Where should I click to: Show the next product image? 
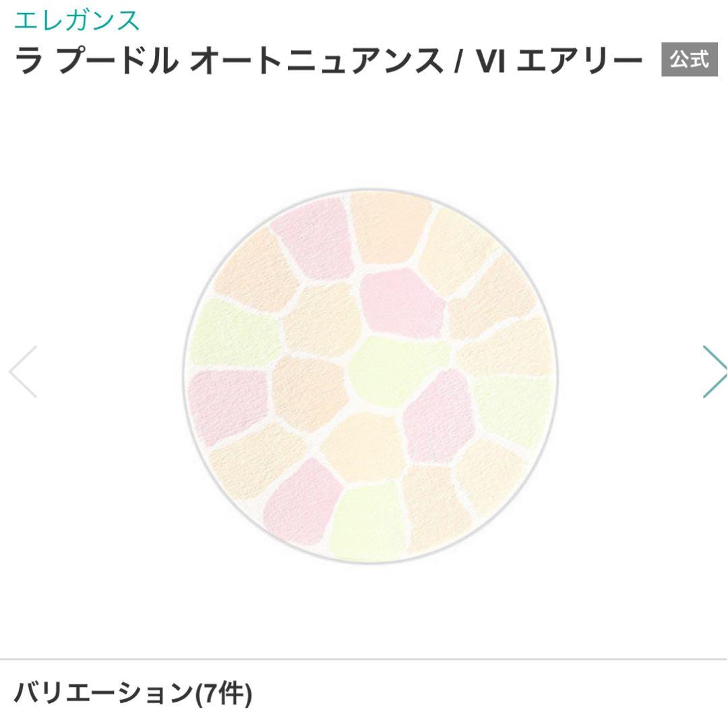(x=713, y=371)
